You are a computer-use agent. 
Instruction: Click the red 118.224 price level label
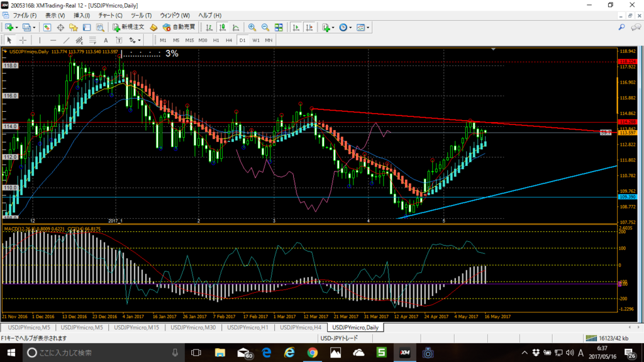pos(628,62)
